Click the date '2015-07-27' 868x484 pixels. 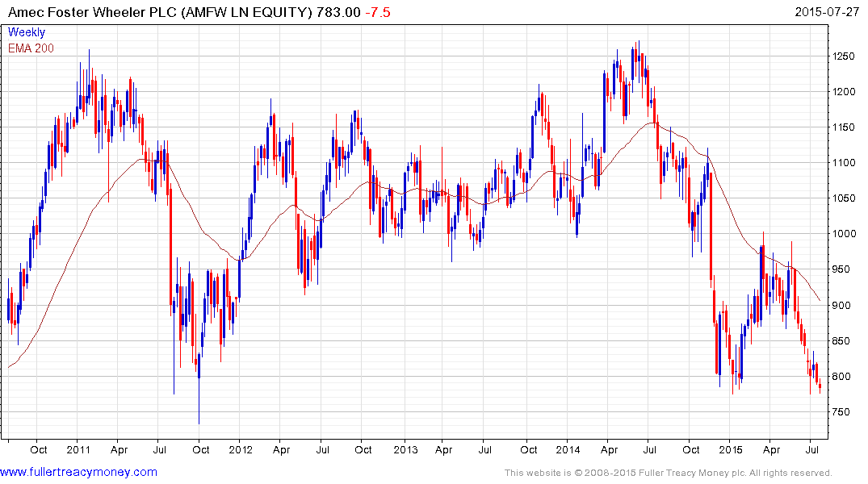[x=827, y=12]
